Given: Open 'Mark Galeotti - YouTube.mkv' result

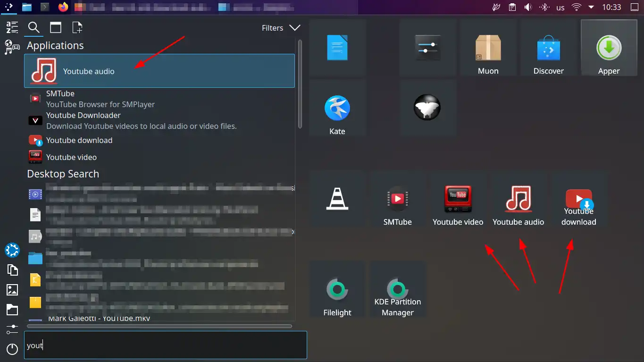Looking at the screenshot, I should [x=159, y=318].
